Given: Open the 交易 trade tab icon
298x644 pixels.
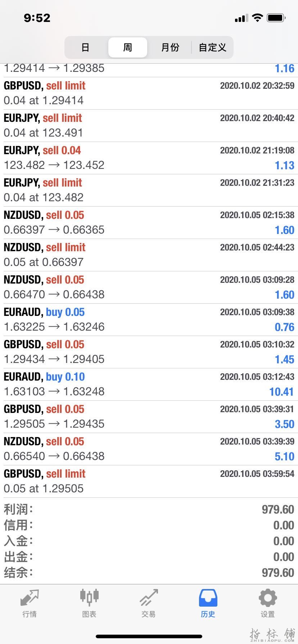Looking at the screenshot, I should 149,598.
